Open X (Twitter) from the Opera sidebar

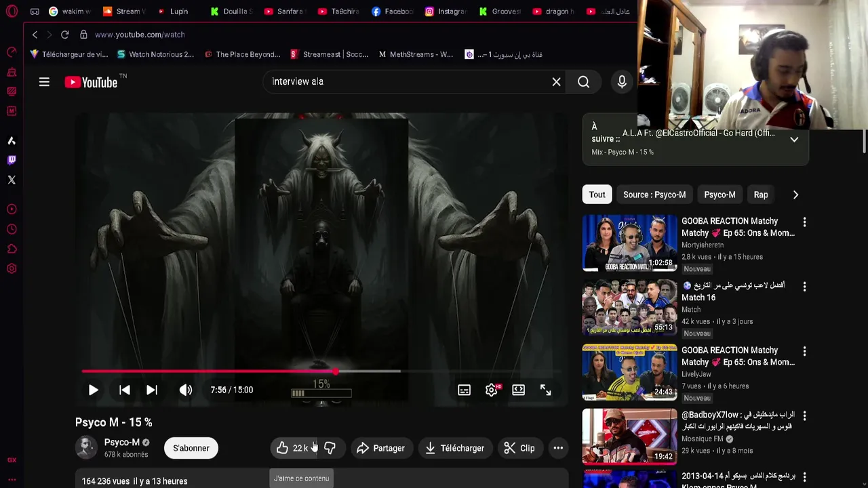tap(12, 180)
